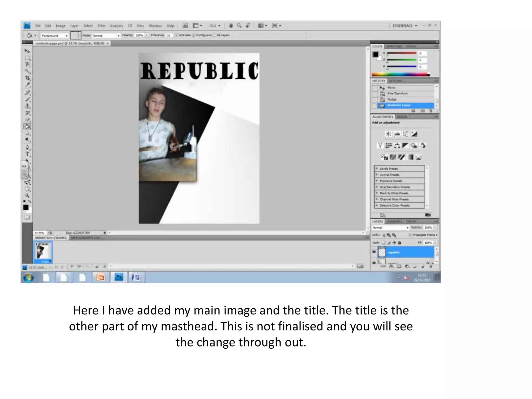Click the new layer icon in Layers panel
This screenshot has height=399, width=532.
click(x=423, y=267)
